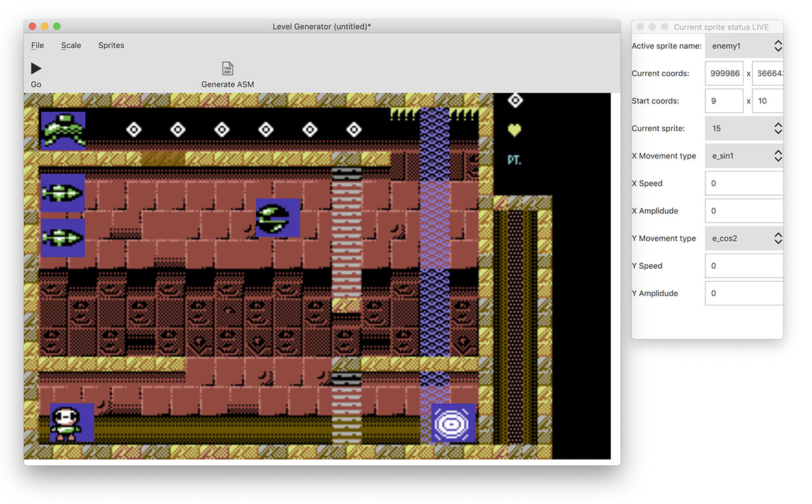
Task: Select the green frog sprite in top-left corner
Action: click(x=63, y=131)
